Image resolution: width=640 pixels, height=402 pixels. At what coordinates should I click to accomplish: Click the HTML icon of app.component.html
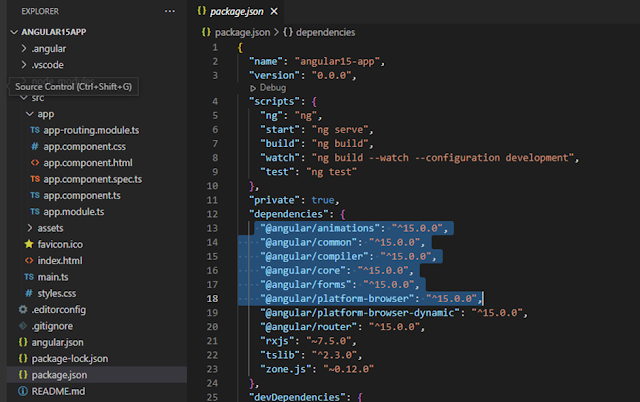click(x=35, y=162)
